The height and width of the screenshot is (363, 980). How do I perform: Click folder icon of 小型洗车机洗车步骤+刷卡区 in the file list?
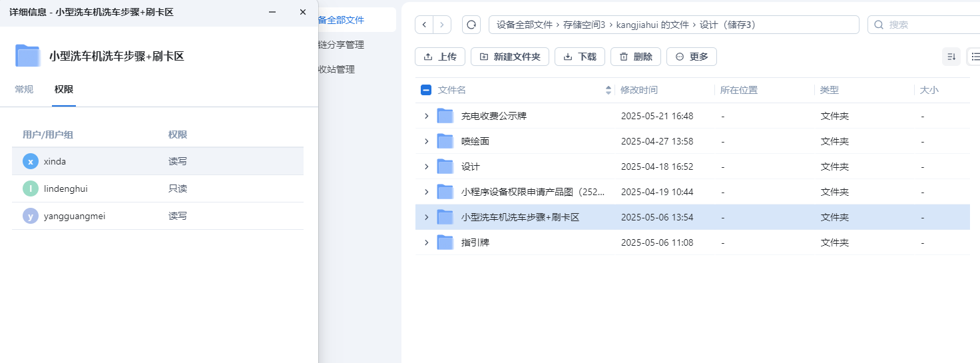(445, 217)
